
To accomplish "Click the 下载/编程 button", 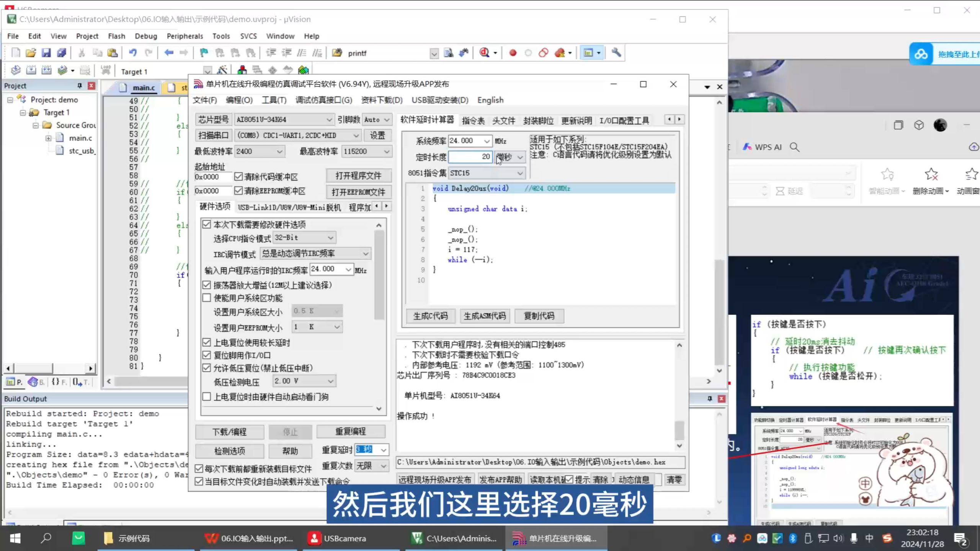I will pyautogui.click(x=229, y=432).
